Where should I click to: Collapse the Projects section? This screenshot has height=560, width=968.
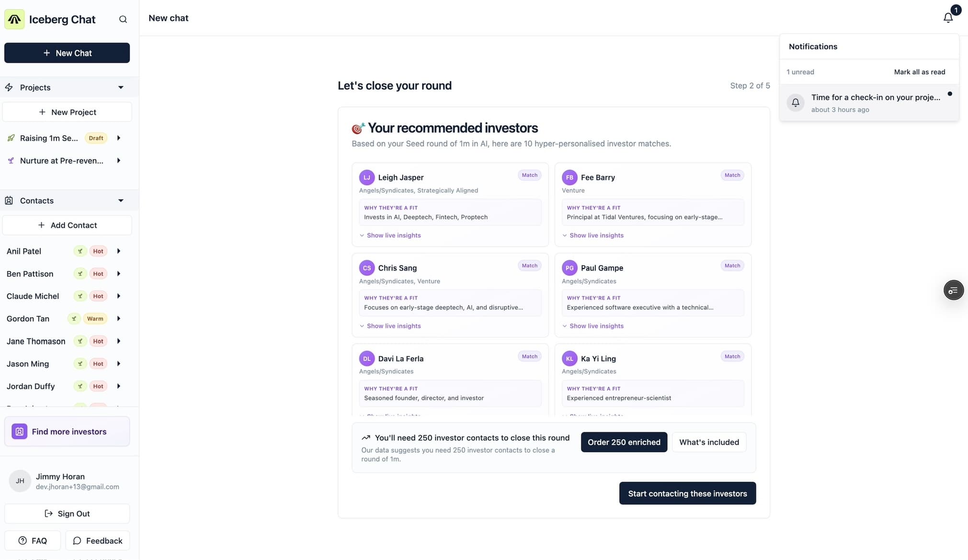click(121, 87)
